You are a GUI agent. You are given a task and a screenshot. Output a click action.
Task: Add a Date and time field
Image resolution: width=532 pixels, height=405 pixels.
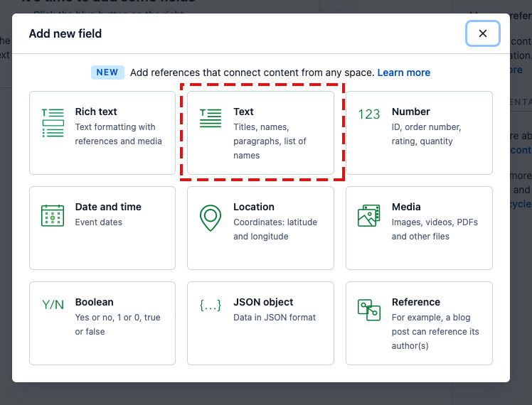102,228
